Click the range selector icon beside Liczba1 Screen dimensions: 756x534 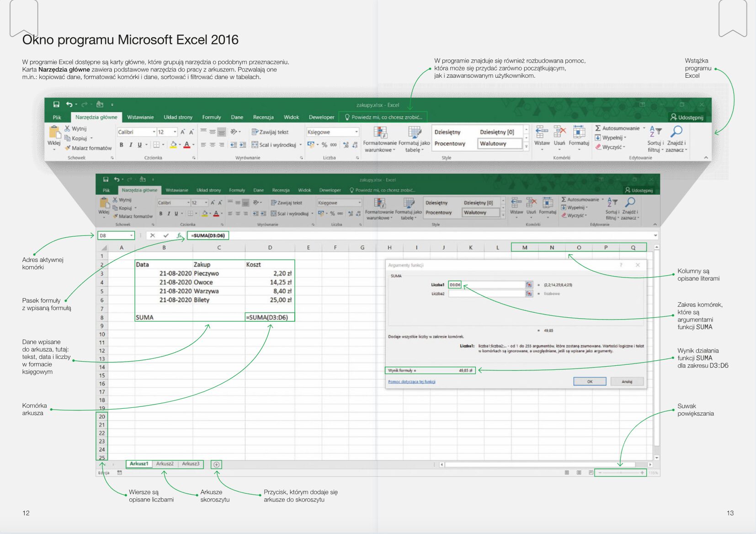529,285
